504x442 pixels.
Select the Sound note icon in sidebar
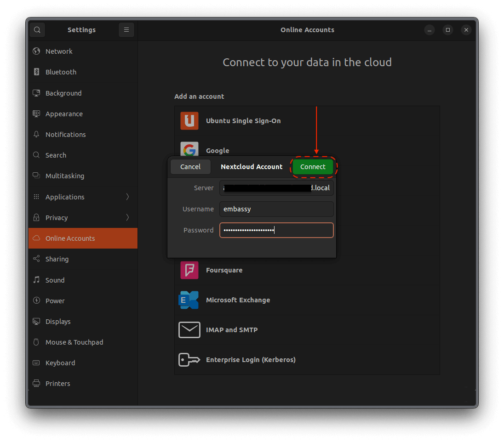coord(36,280)
